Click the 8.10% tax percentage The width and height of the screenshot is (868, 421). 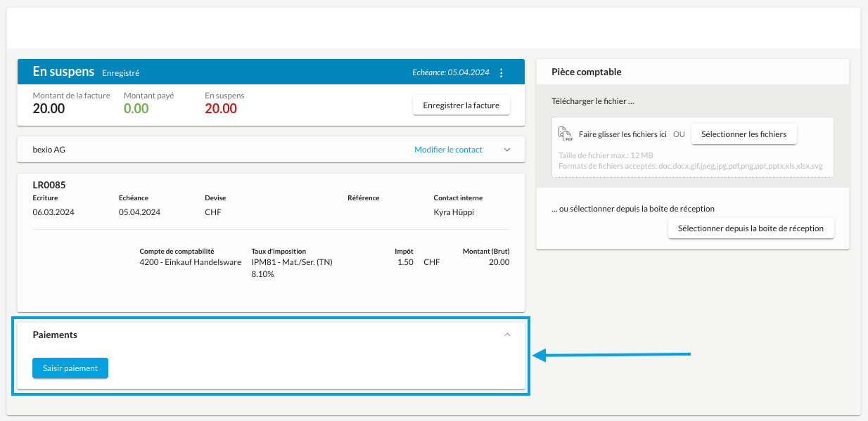[x=262, y=274]
